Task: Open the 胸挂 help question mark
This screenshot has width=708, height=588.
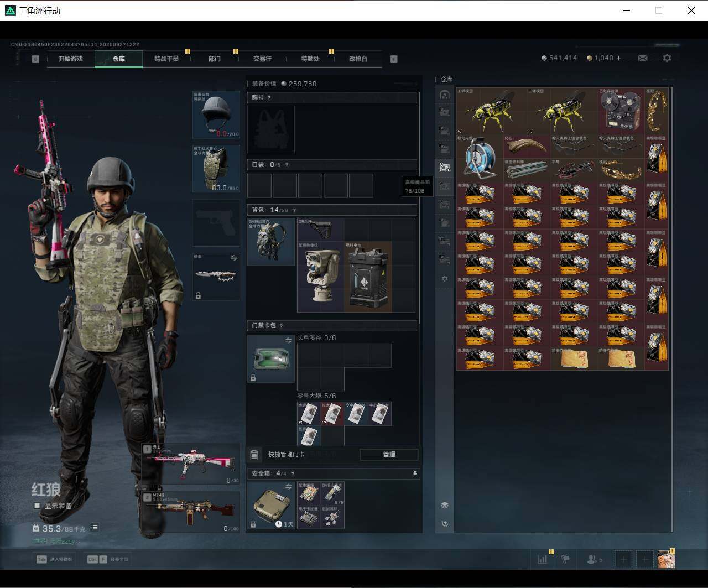Action: 269,98
